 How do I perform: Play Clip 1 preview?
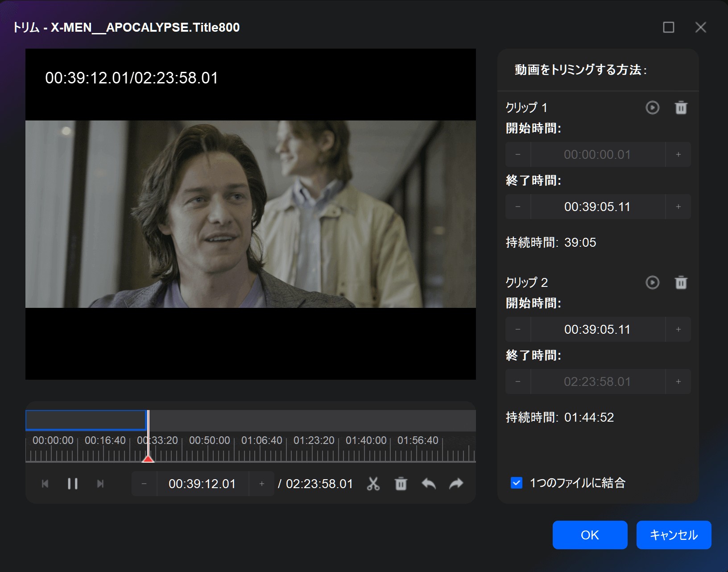coord(652,108)
